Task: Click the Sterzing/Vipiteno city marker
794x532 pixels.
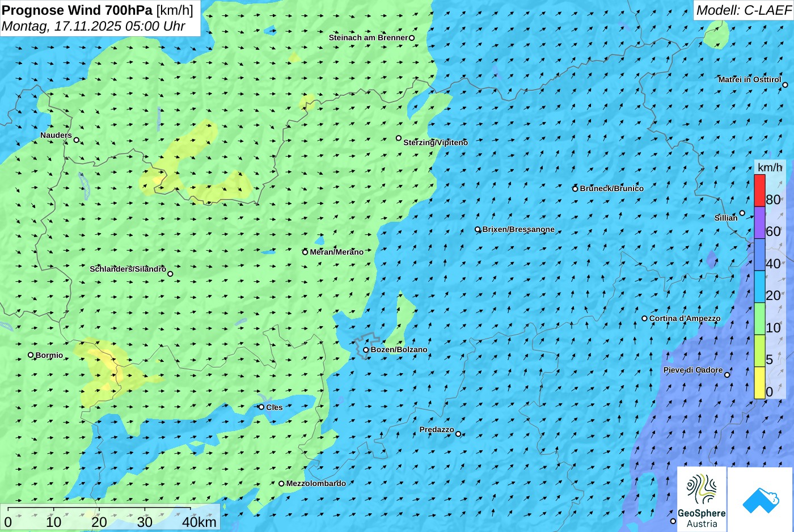Action: coord(399,138)
